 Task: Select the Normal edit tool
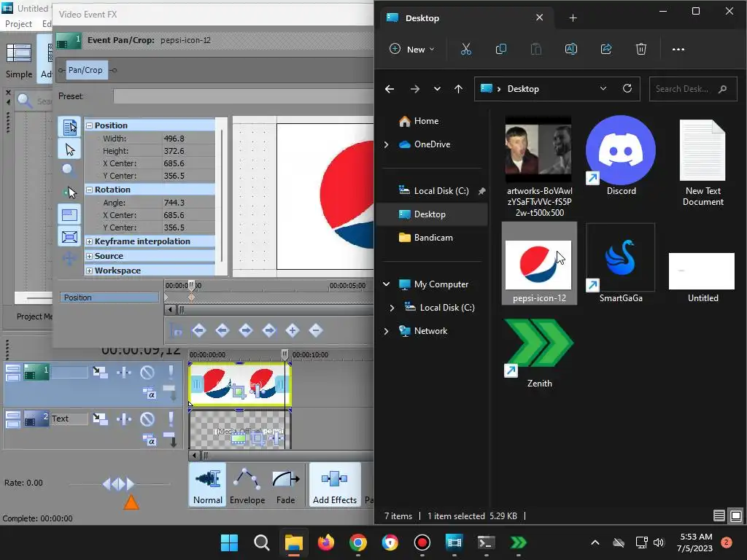click(208, 486)
